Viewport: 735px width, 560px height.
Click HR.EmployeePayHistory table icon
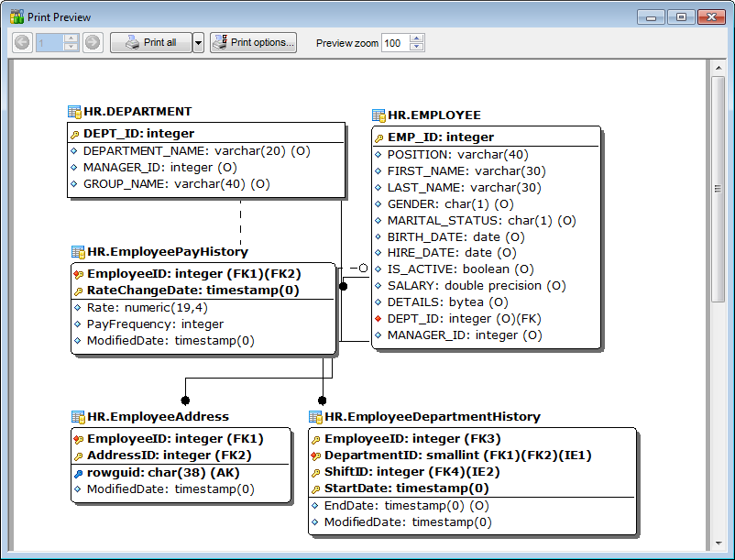[x=78, y=252]
